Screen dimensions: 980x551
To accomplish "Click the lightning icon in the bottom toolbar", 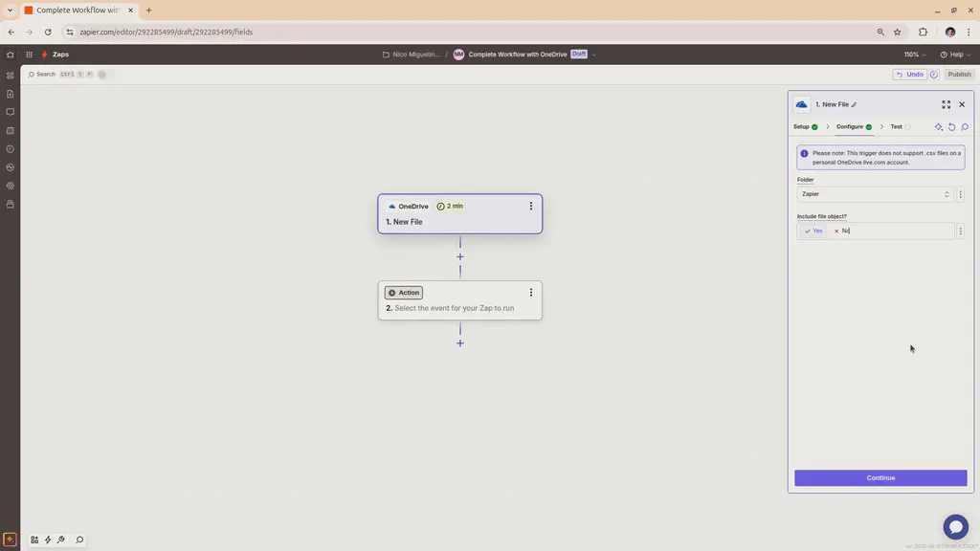I will point(47,539).
